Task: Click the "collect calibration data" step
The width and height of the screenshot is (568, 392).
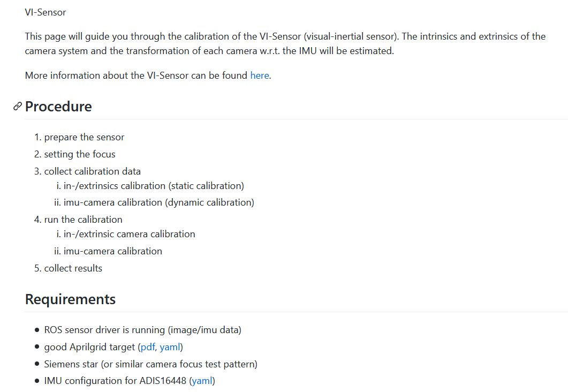Action: [92, 171]
